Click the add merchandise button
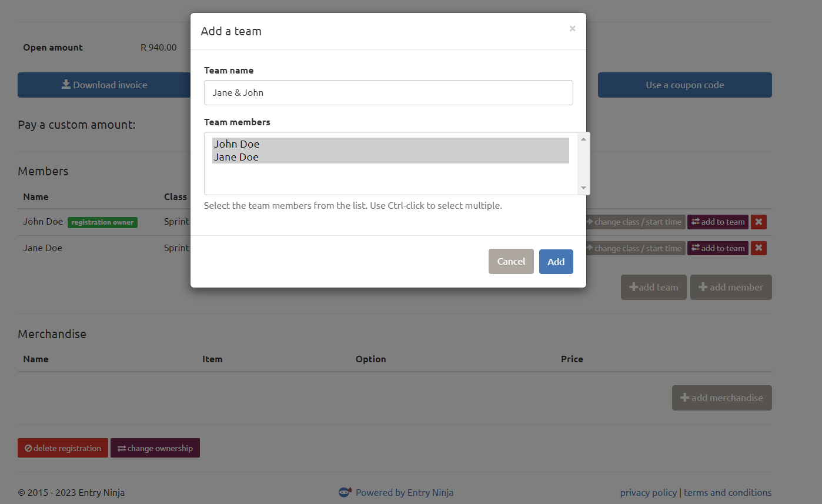822x504 pixels. [721, 398]
